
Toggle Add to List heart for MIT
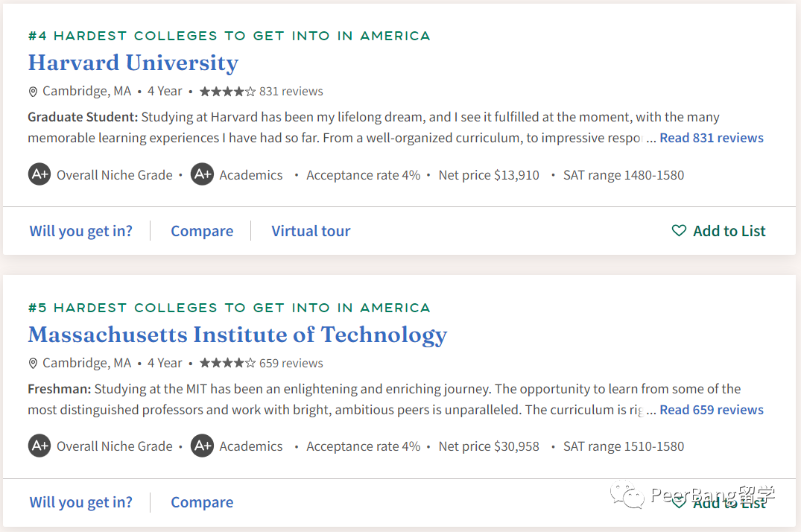[x=679, y=503]
